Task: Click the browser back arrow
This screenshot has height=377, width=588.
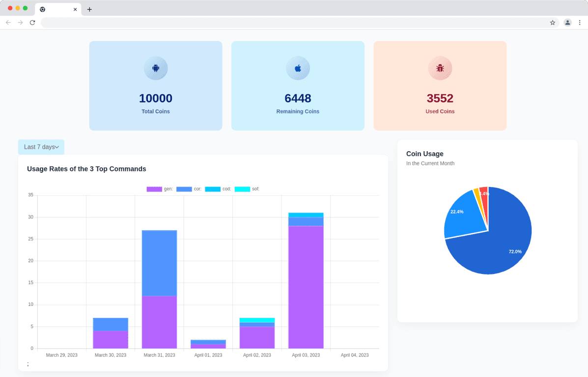Action: tap(8, 23)
